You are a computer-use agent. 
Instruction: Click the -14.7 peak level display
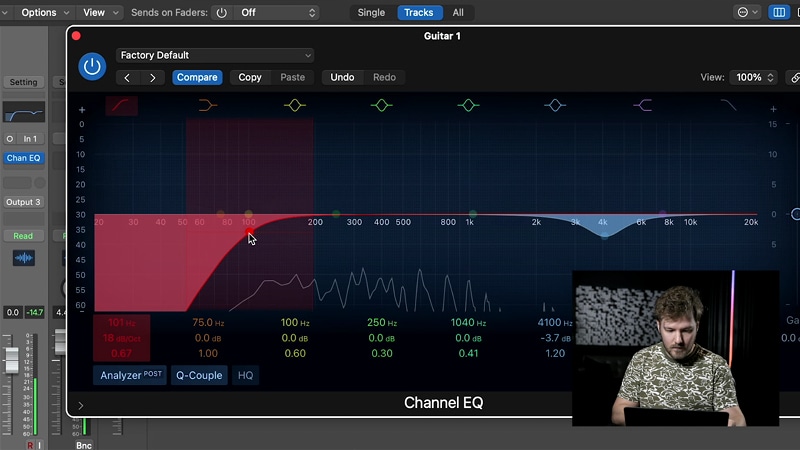point(35,312)
